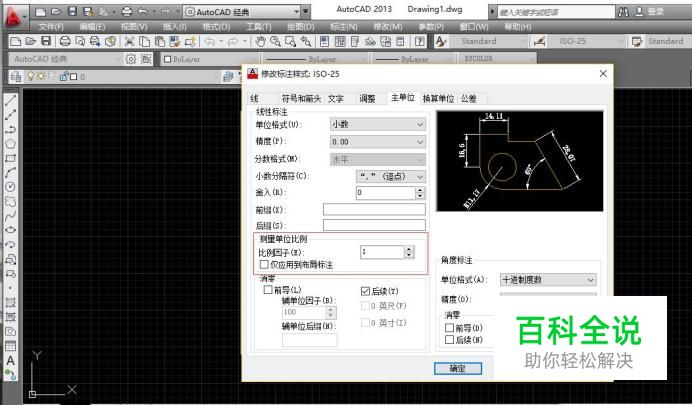Click the 后缀(S) input field
Screen dimensions: 692x405
pos(374,225)
